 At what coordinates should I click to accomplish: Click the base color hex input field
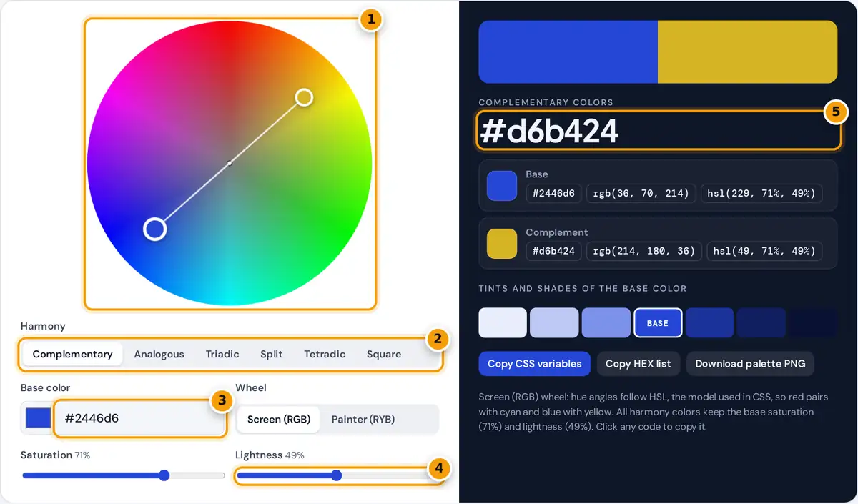(139, 418)
